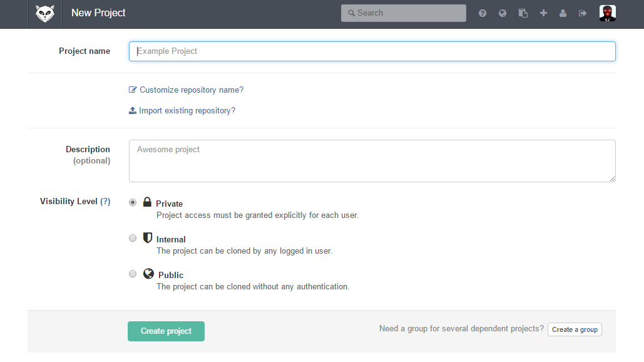Select the Private visibility radio button
Screen dimensions: 644x362
tap(133, 202)
